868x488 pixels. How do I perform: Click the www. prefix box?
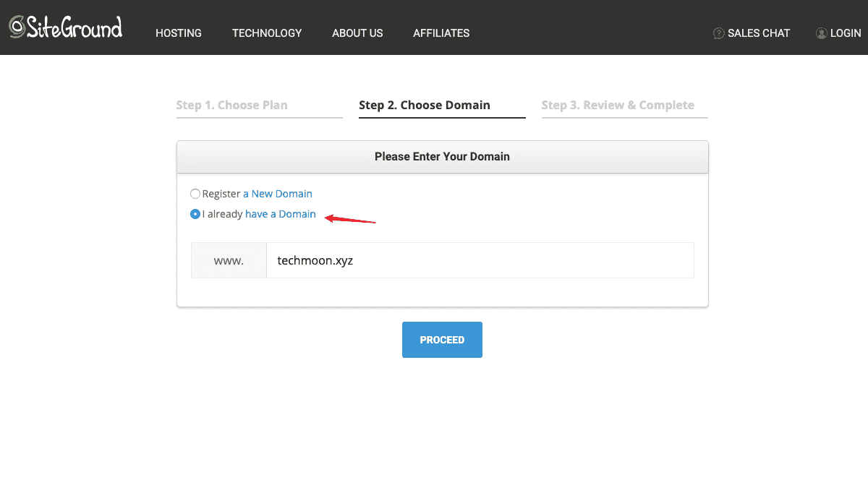[x=229, y=261]
